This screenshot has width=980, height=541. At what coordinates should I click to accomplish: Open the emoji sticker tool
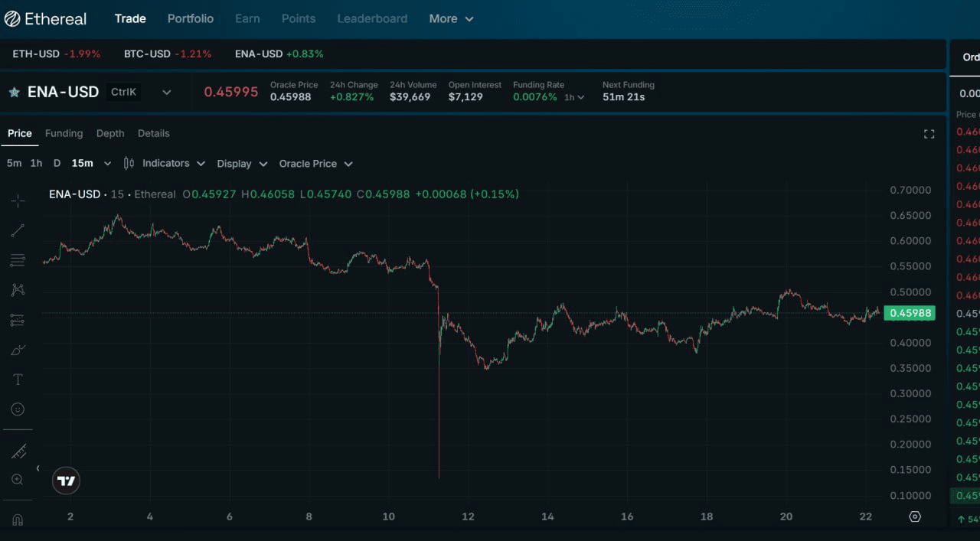coord(18,409)
